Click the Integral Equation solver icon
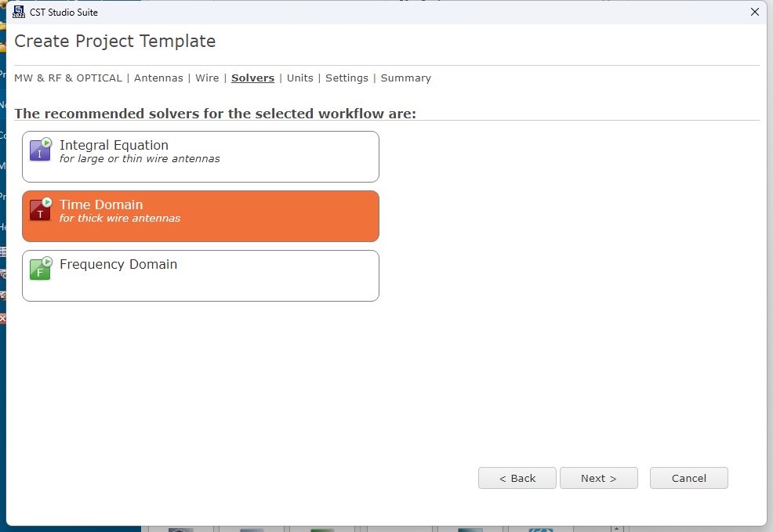 [x=41, y=149]
